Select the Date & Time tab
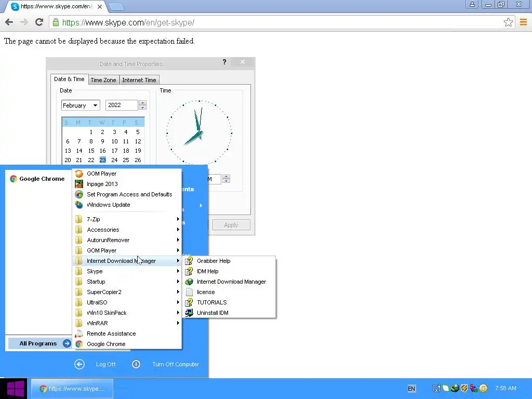The width and height of the screenshot is (532, 399). pos(69,79)
